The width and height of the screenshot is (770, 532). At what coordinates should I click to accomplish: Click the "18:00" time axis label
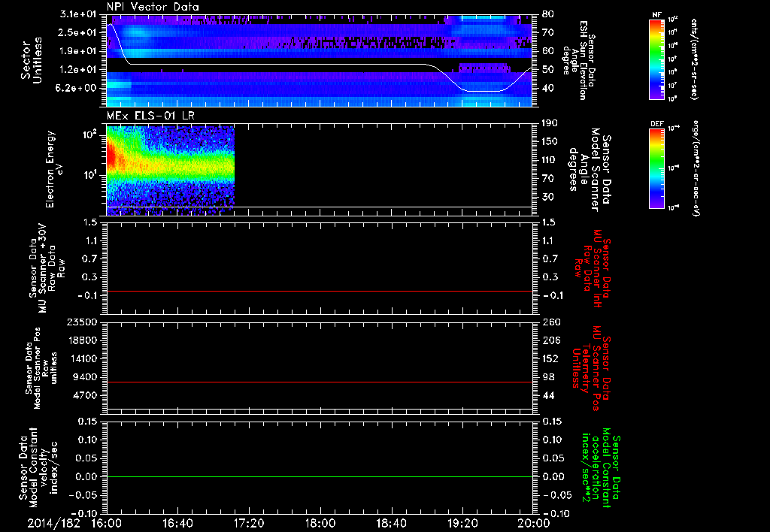320,523
